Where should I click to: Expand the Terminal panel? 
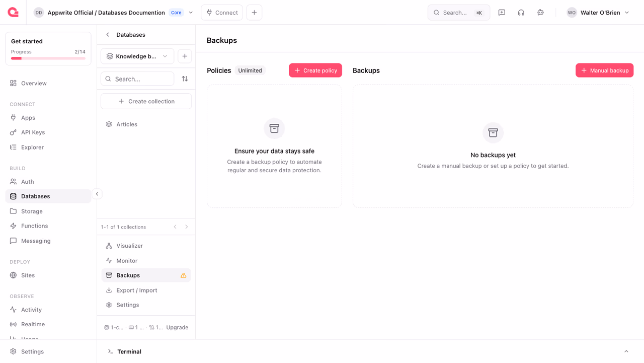point(626,351)
